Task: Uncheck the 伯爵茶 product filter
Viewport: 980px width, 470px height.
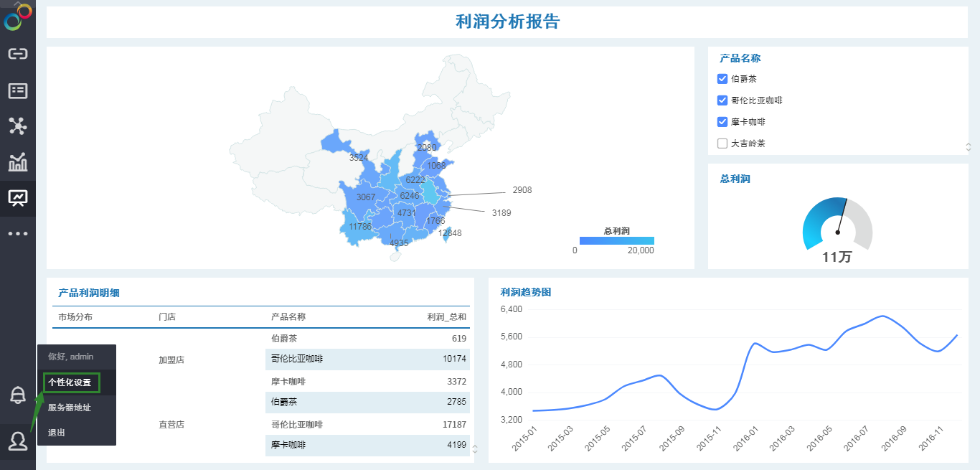Action: tap(721, 78)
